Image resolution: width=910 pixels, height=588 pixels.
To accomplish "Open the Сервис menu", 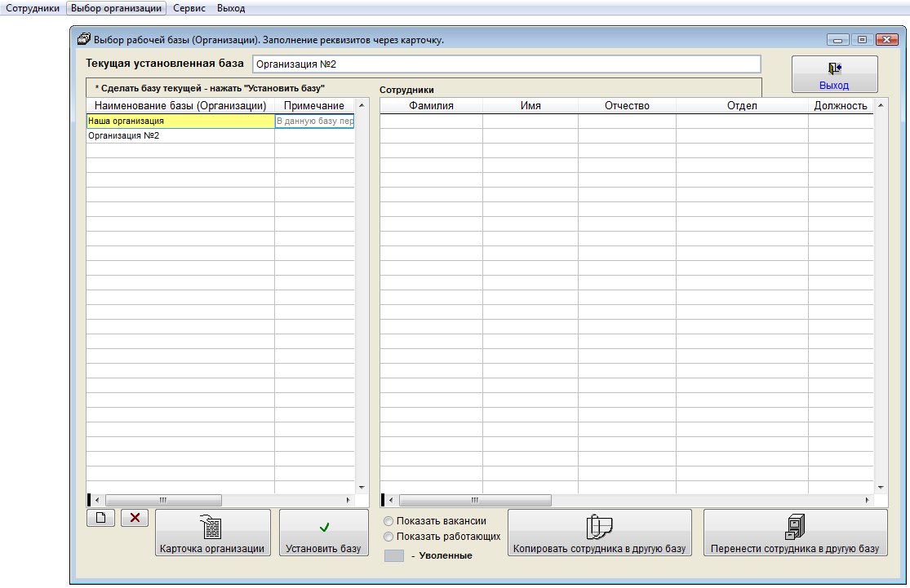I will coord(189,8).
